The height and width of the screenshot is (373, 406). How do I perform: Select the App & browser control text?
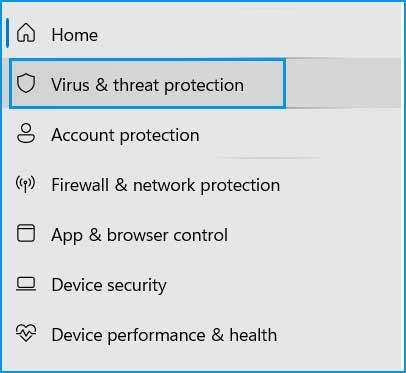[x=140, y=235]
